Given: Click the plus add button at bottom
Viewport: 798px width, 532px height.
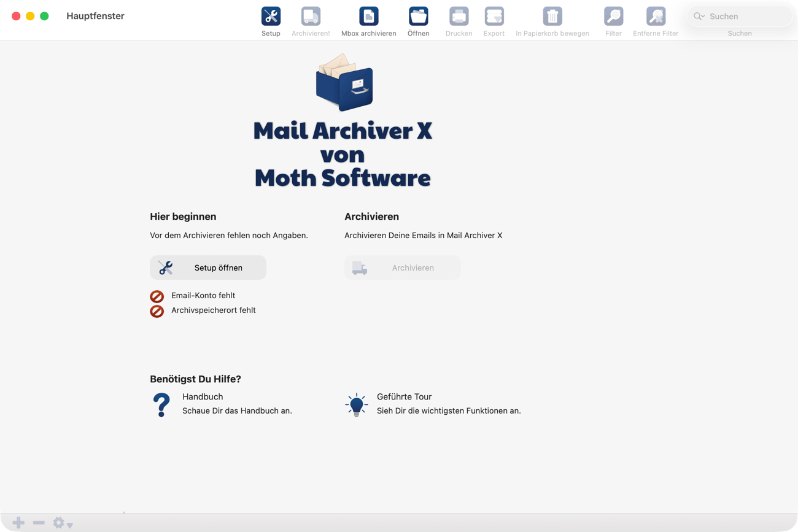Looking at the screenshot, I should (x=18, y=523).
